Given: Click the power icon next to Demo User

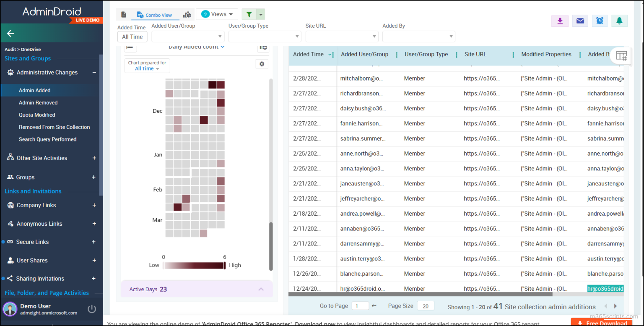Looking at the screenshot, I should pos(92,309).
